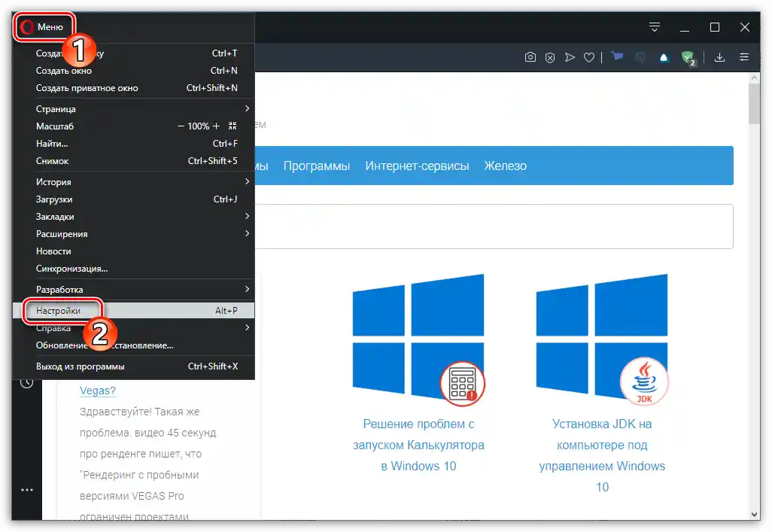Choose Найти... from the menu

tap(133, 143)
